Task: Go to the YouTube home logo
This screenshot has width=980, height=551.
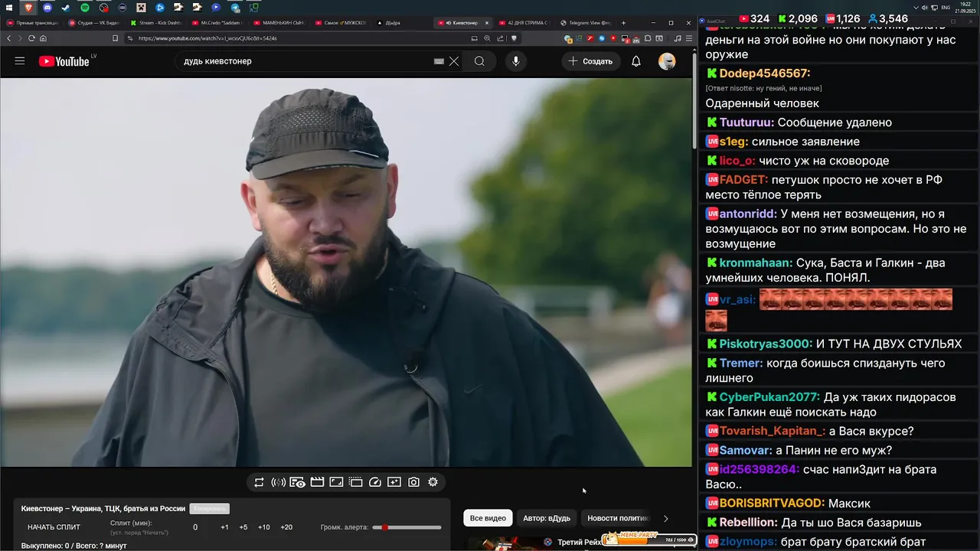Action: tap(64, 61)
